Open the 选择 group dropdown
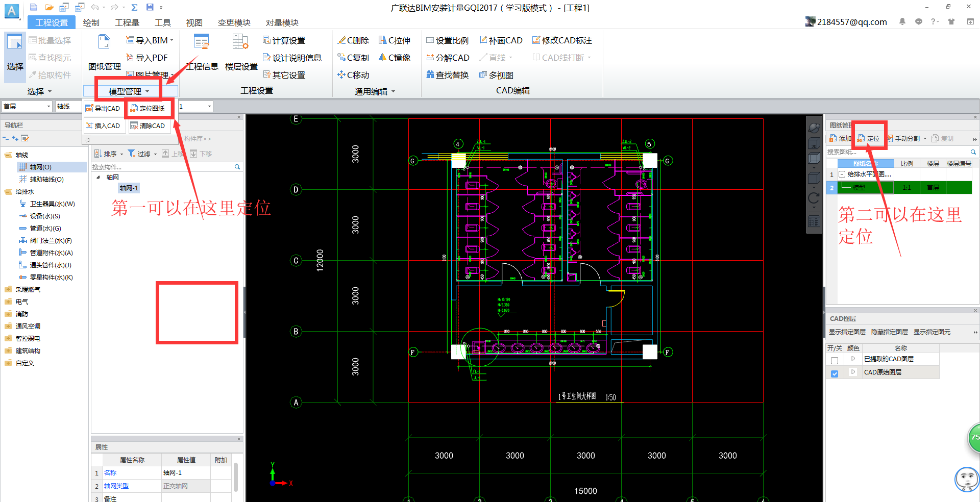Image resolution: width=980 pixels, height=502 pixels. (39, 91)
